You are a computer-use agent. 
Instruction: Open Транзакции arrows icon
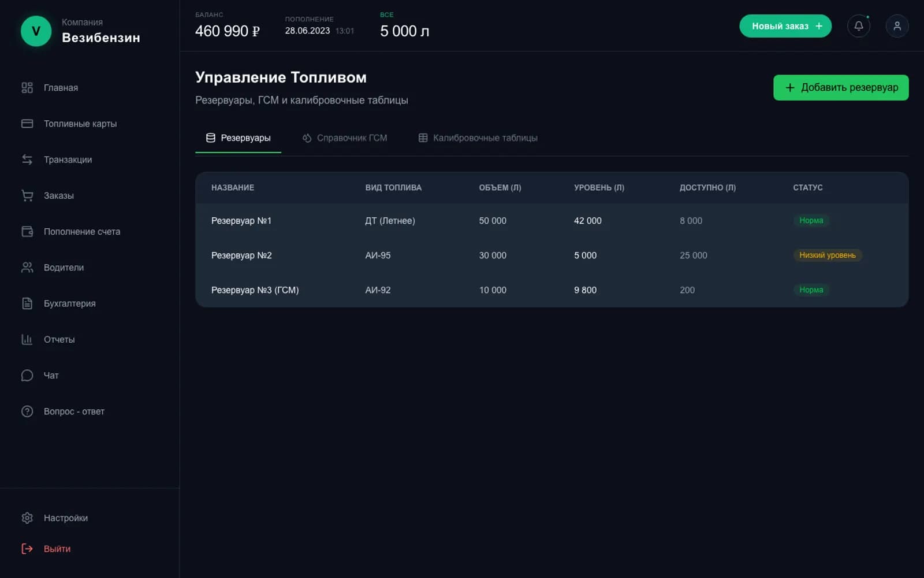(27, 160)
